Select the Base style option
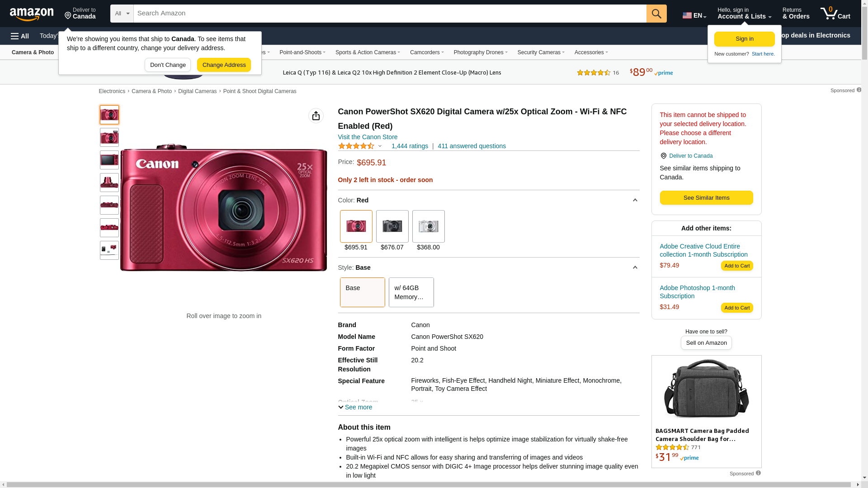Screen dimensions: 868x488 362,292
